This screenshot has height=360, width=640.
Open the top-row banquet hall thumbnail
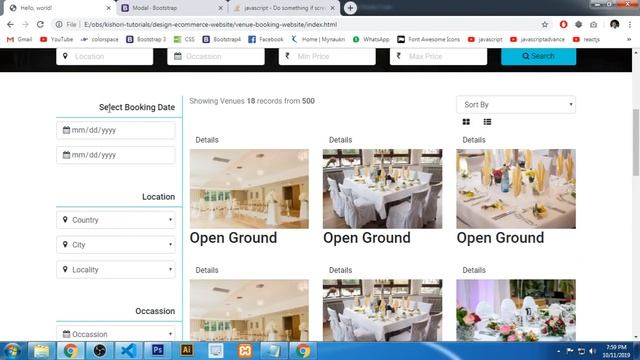tap(249, 189)
